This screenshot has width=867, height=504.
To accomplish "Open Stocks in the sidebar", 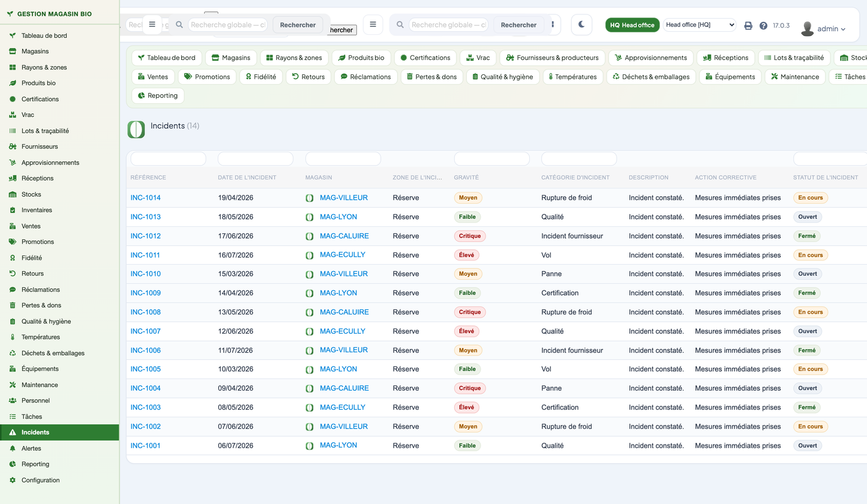I will pyautogui.click(x=59, y=194).
